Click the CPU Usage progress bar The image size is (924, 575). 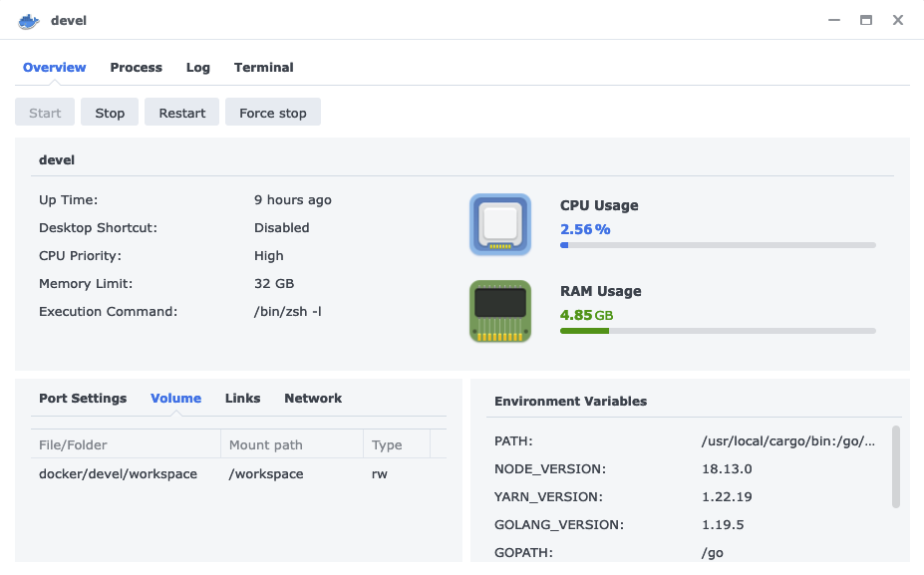coord(718,245)
